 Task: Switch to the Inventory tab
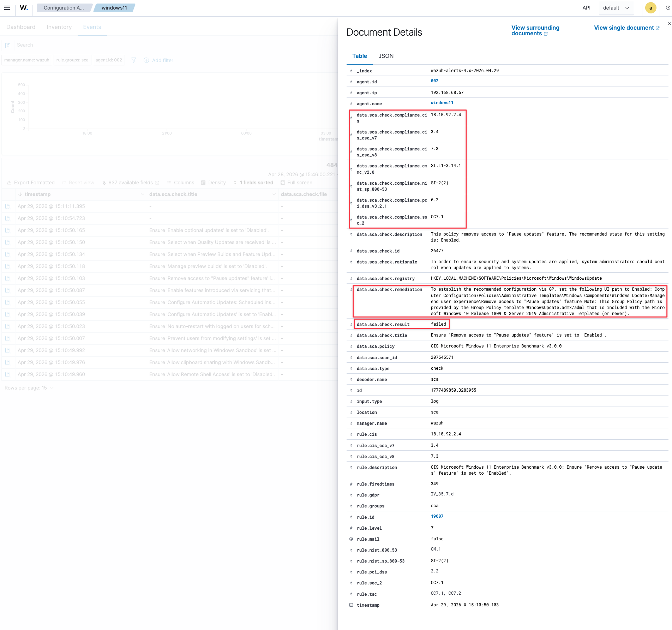(59, 27)
